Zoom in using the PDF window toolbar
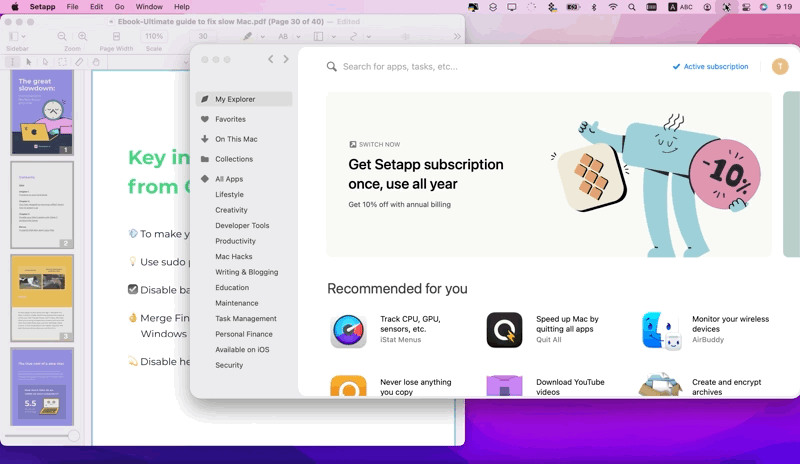This screenshot has width=800, height=464. pyautogui.click(x=82, y=36)
